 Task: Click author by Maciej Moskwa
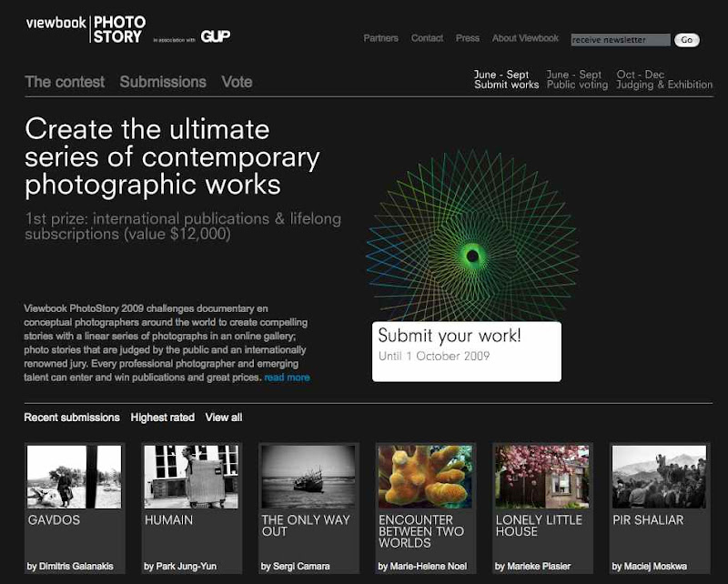pos(650,567)
